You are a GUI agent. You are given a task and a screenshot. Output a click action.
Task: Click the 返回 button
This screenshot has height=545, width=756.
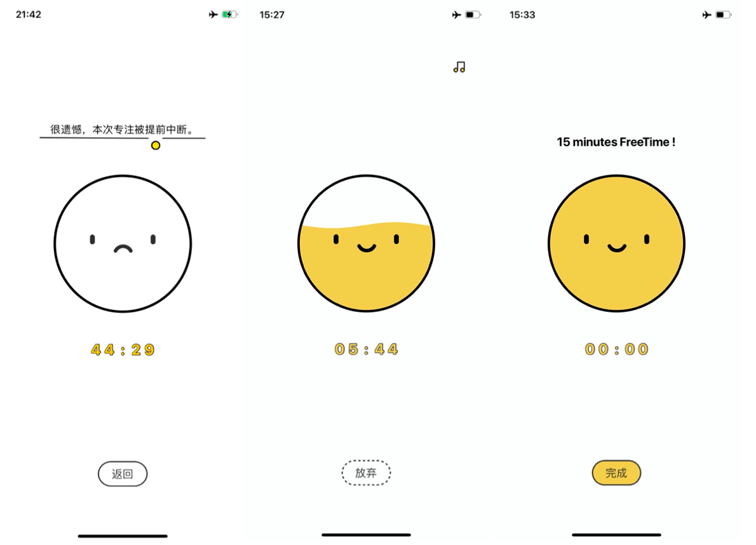pyautogui.click(x=123, y=474)
